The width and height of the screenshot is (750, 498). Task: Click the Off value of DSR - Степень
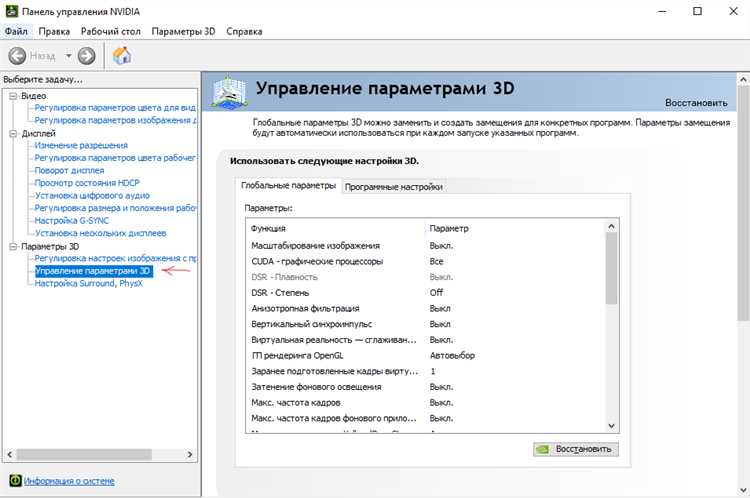436,292
